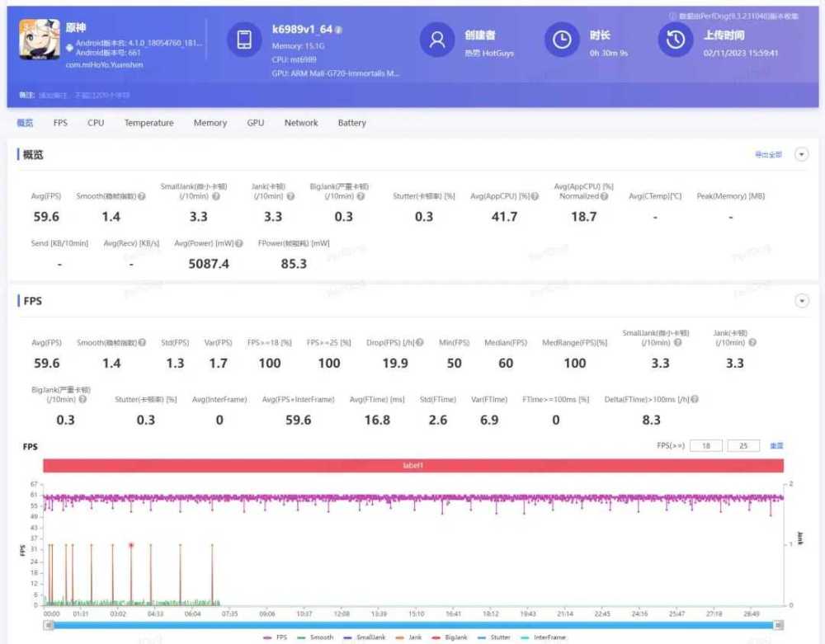Collapse the 概览 overview section
825x644 pixels.
click(801, 154)
